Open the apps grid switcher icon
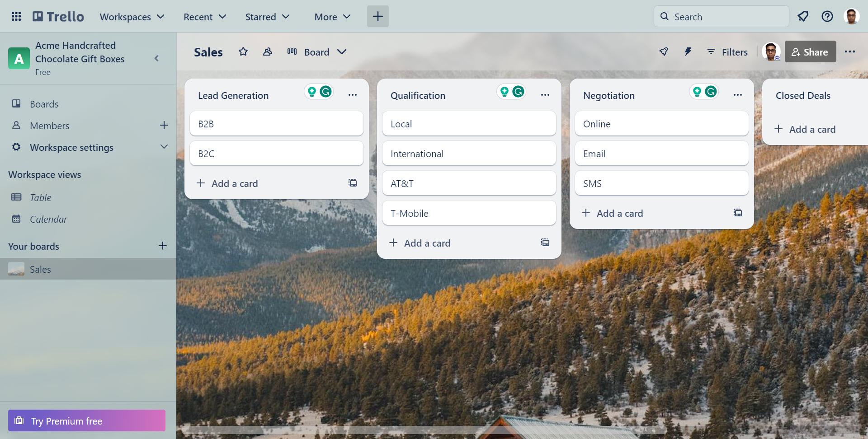868x439 pixels. coord(16,17)
